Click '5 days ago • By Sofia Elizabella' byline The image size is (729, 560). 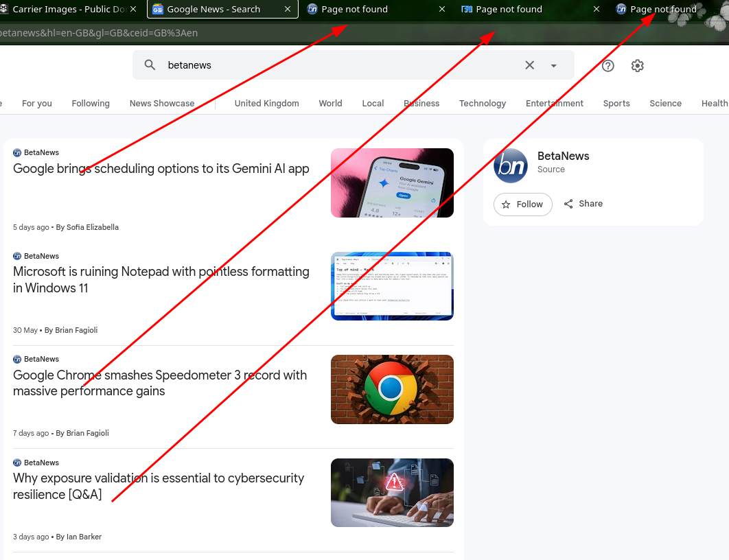65,227
